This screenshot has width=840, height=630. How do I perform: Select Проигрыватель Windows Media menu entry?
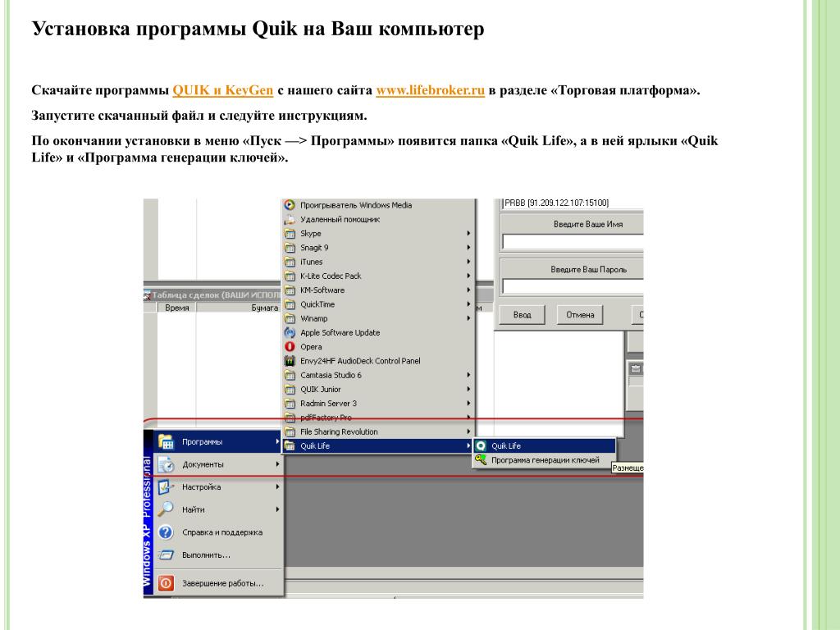click(x=378, y=205)
